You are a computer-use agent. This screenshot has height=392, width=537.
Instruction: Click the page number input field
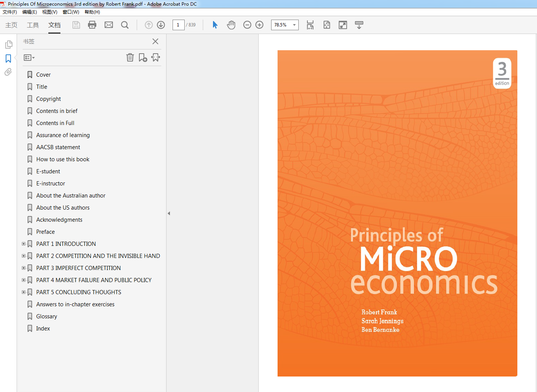[178, 25]
